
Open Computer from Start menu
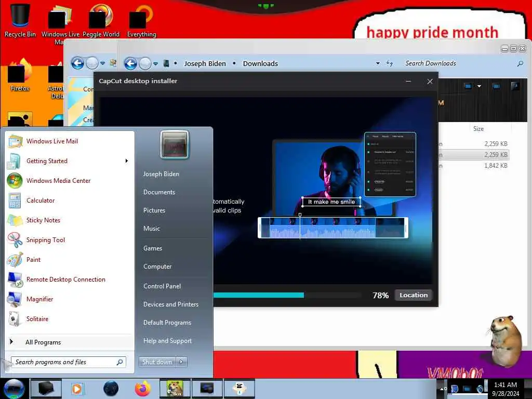click(x=157, y=267)
